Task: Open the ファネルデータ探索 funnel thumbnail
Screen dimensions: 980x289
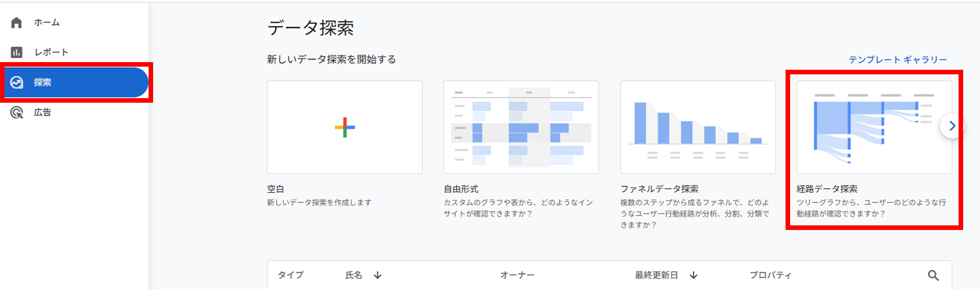Action: pyautogui.click(x=698, y=127)
